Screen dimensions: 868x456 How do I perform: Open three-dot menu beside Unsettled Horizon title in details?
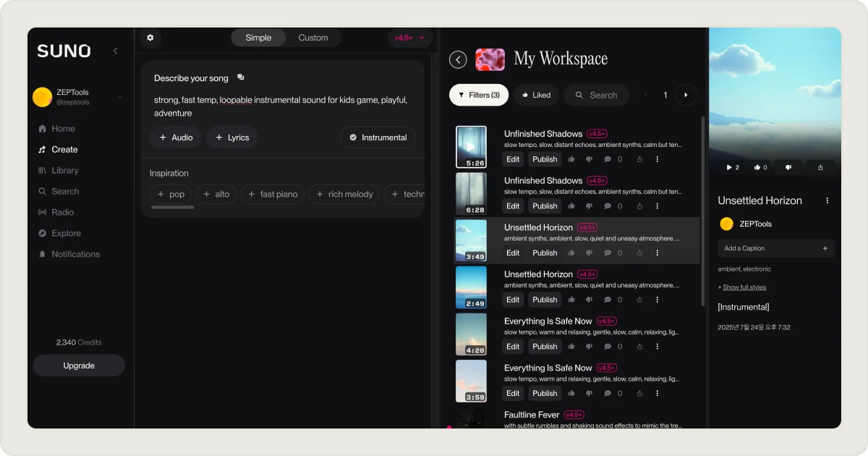coord(827,200)
